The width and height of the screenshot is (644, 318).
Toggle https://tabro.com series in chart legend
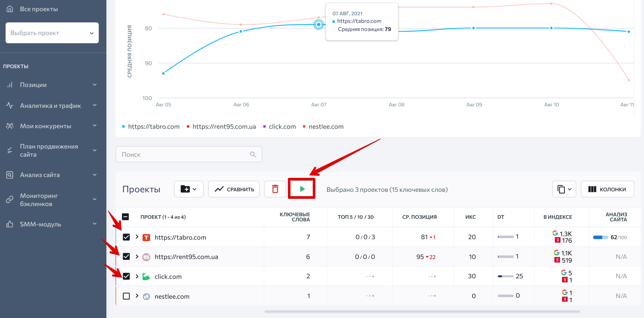tap(151, 126)
